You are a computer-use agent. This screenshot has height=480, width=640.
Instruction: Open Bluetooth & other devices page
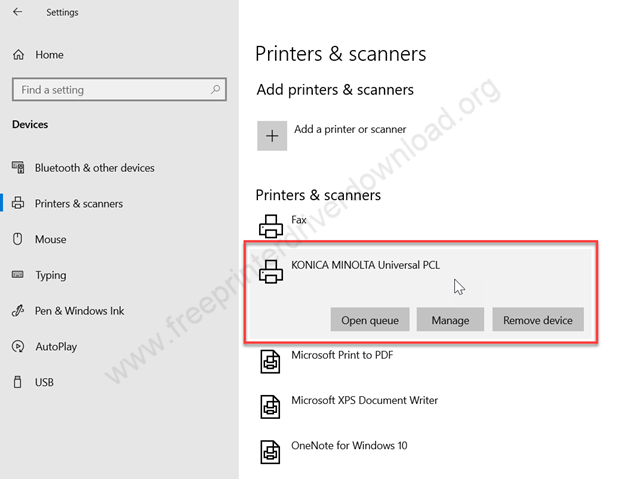tap(95, 168)
